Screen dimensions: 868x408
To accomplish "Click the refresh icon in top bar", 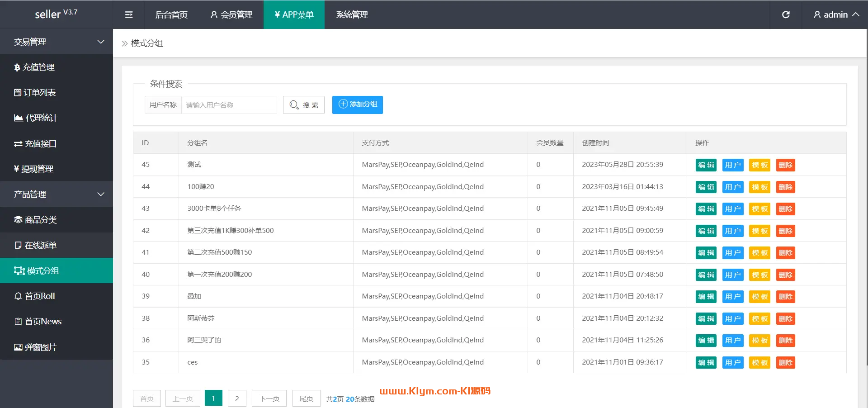I will click(x=786, y=14).
